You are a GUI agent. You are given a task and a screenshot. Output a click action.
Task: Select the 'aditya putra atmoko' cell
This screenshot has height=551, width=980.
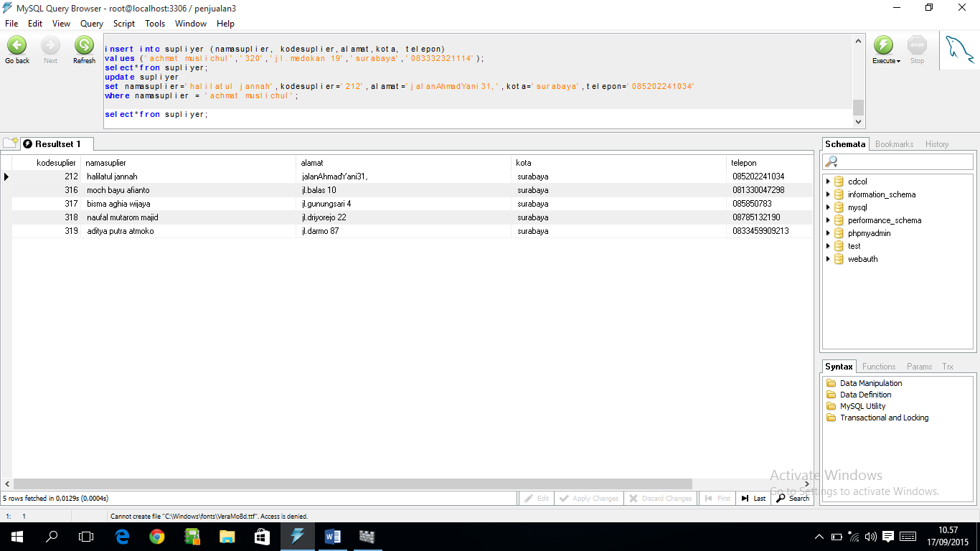[x=188, y=231]
